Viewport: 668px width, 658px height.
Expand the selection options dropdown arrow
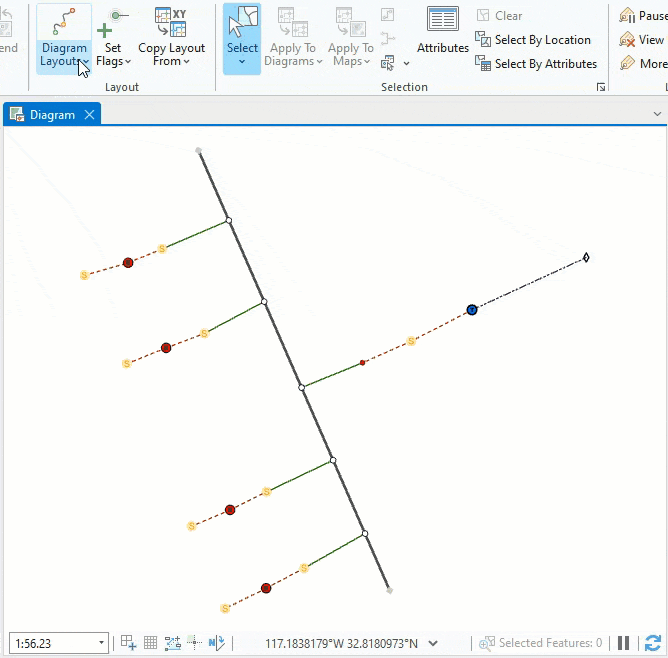[406, 63]
